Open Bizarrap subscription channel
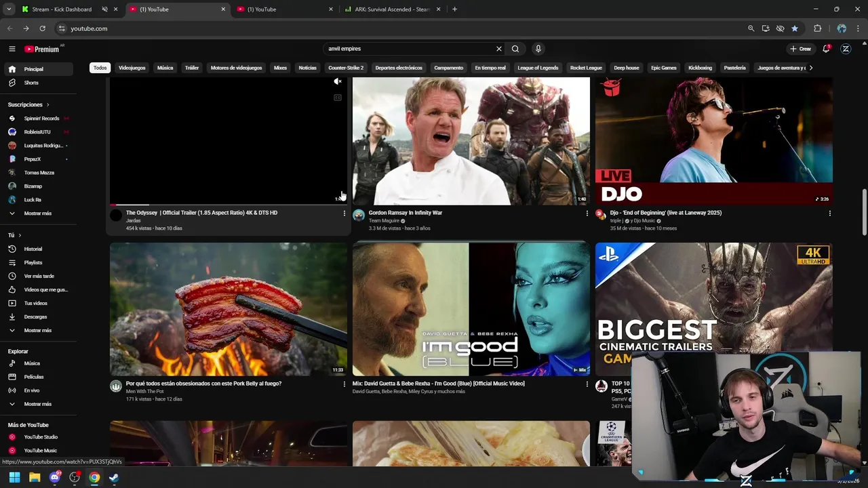The image size is (868, 488). pyautogui.click(x=38, y=186)
